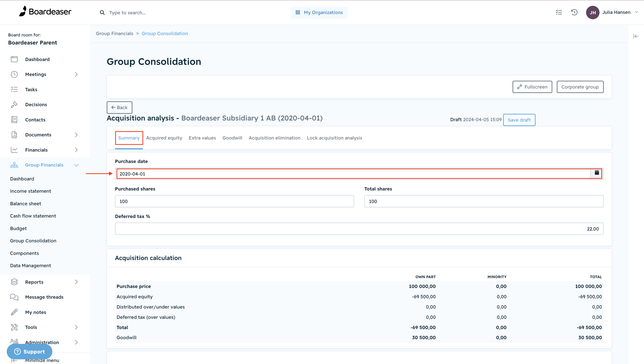Click the Group Financials breadcrumb link
Image resolution: width=644 pixels, height=364 pixels.
pyautogui.click(x=114, y=34)
